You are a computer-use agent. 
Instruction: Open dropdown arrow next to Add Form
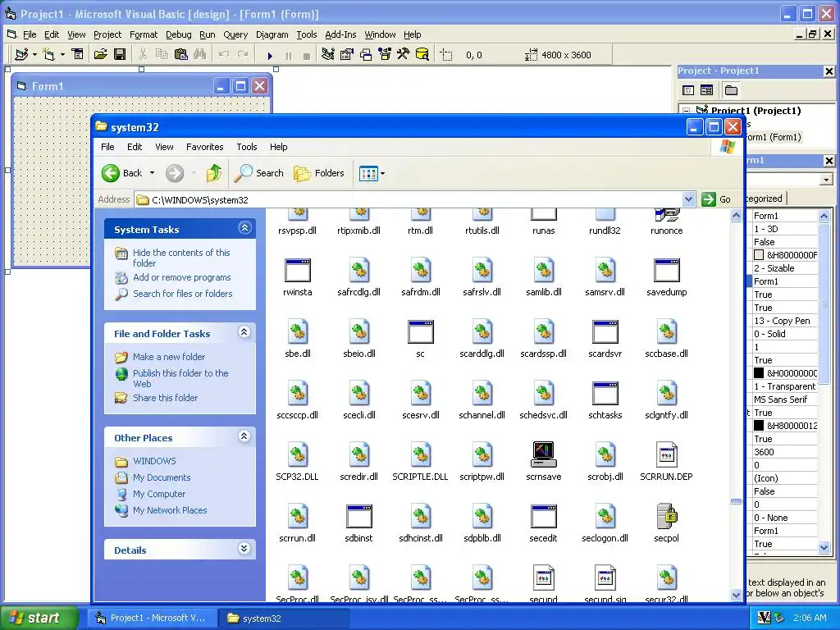(x=62, y=55)
